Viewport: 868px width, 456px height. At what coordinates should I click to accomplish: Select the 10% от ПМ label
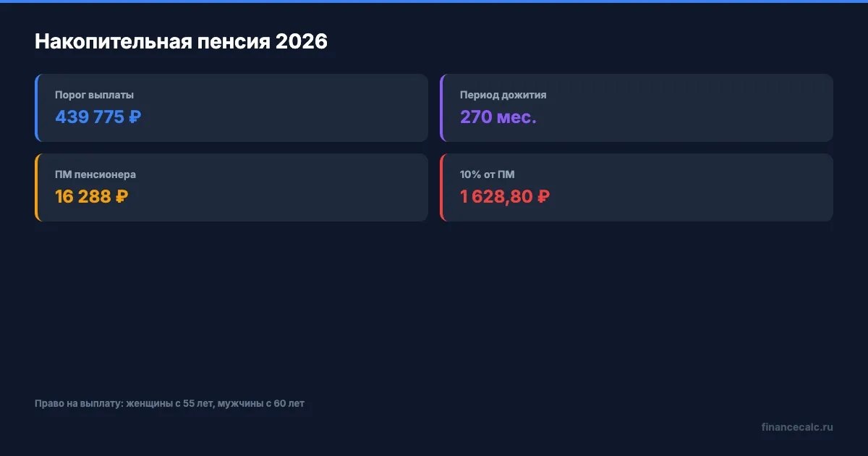[487, 174]
